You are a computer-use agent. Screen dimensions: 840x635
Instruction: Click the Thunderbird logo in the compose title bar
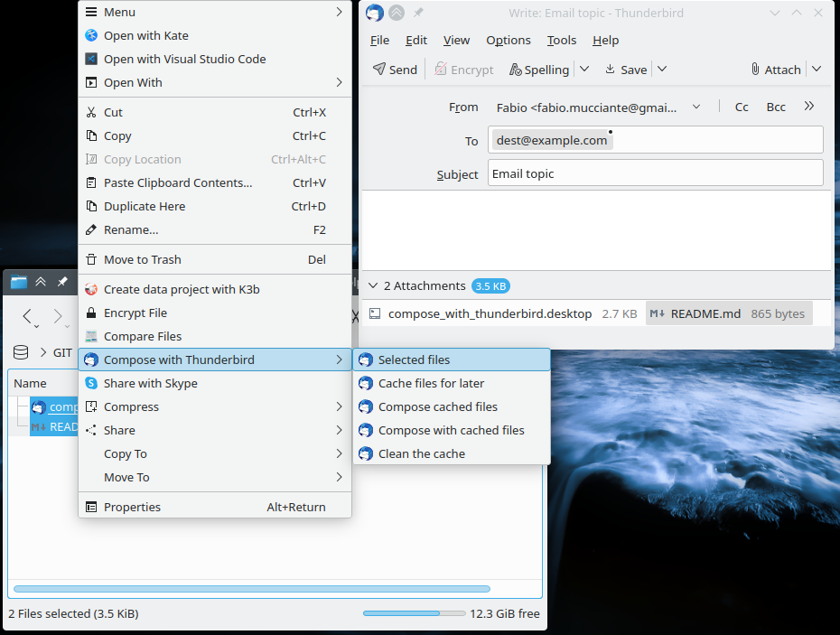[x=375, y=13]
